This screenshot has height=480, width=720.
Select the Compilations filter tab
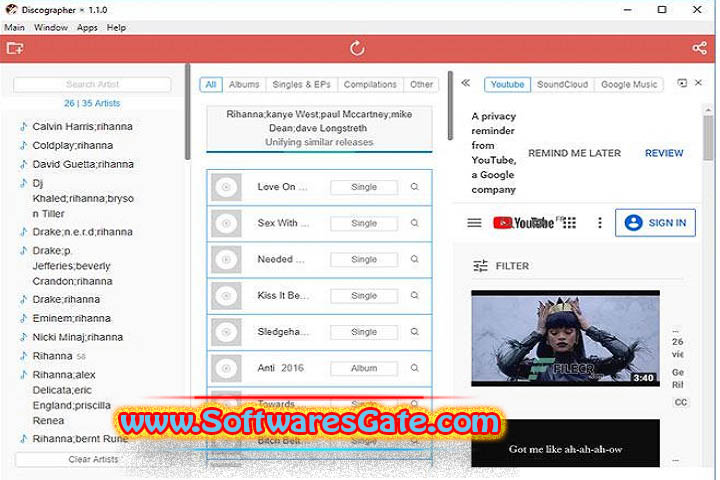pyautogui.click(x=370, y=85)
